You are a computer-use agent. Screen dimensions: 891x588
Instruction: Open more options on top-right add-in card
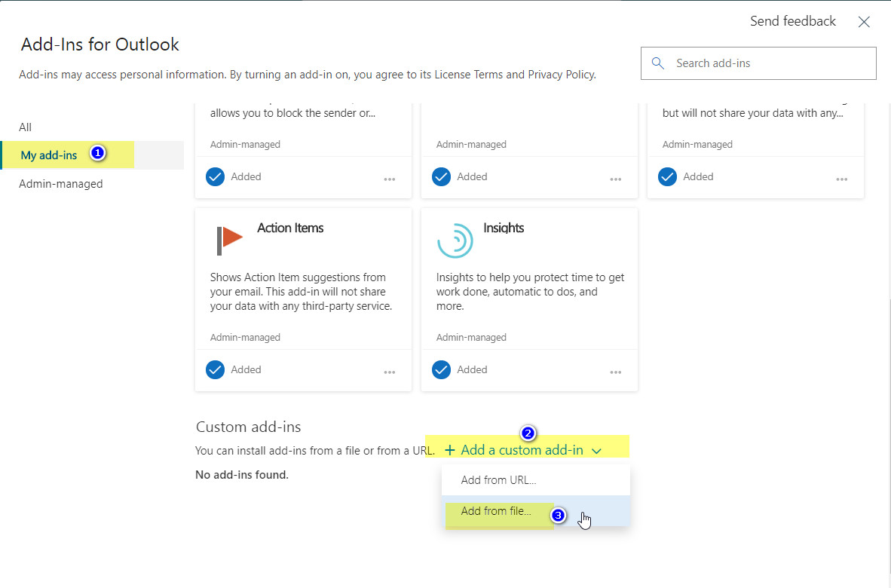[841, 179]
